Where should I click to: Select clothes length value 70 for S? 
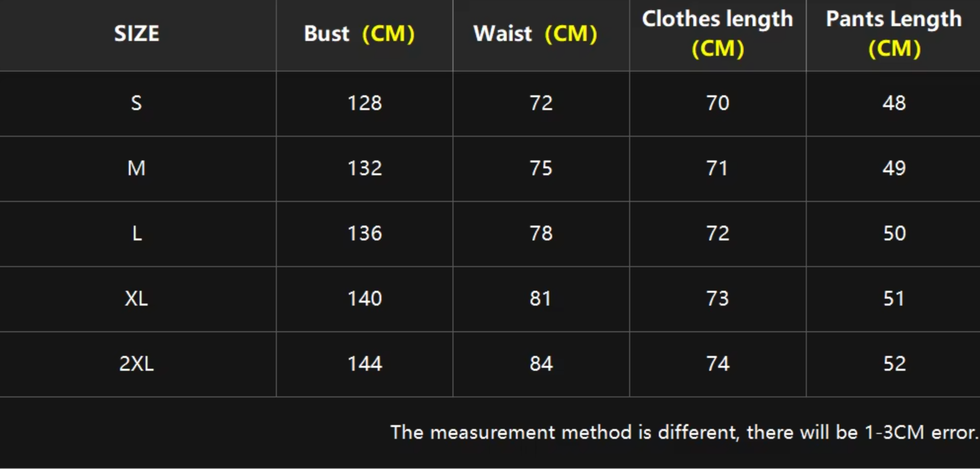717,103
